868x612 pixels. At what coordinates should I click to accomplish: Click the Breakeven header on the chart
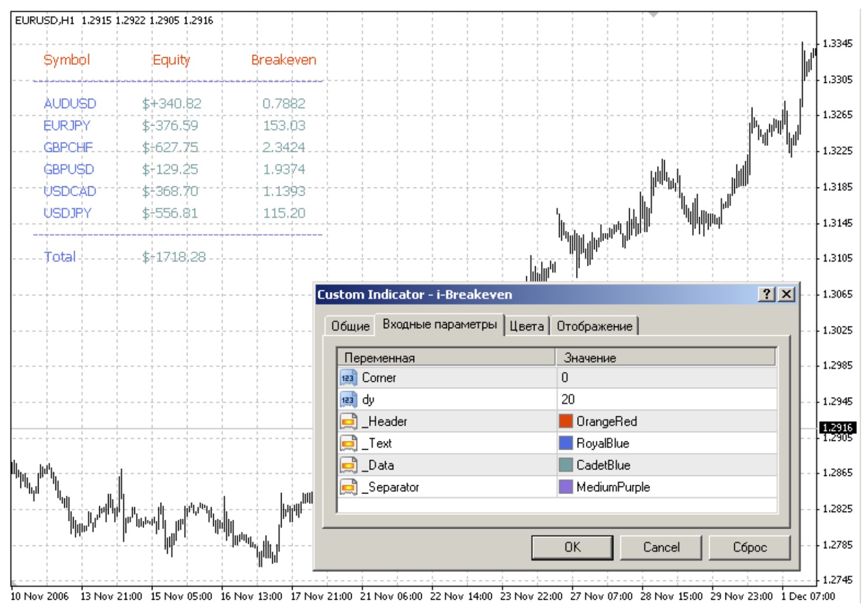click(283, 60)
